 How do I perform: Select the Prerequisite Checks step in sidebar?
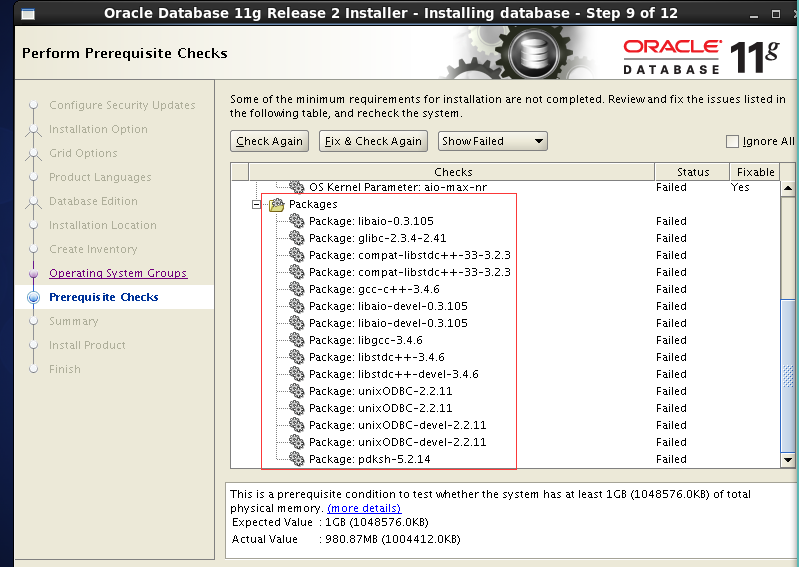coord(103,297)
